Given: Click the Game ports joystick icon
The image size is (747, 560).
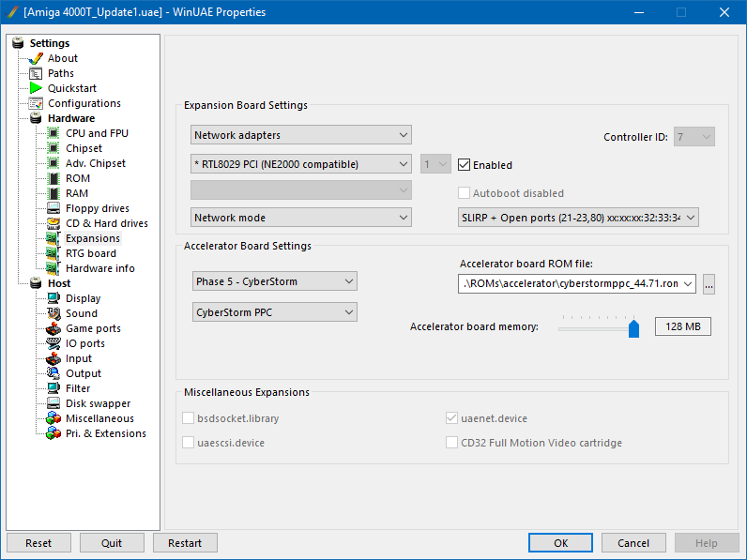Looking at the screenshot, I should coord(54,328).
